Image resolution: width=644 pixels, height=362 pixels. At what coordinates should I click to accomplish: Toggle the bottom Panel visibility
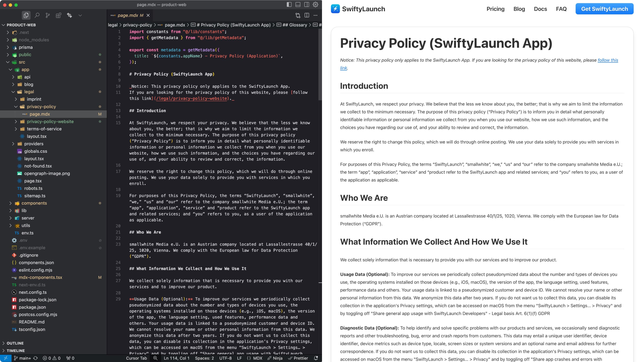coord(298,4)
